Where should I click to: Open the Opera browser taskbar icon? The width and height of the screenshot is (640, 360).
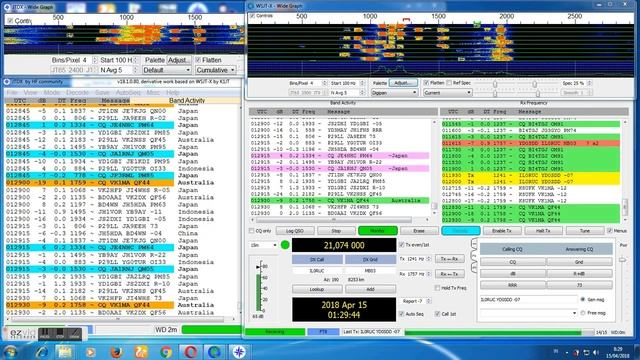[x=190, y=351]
